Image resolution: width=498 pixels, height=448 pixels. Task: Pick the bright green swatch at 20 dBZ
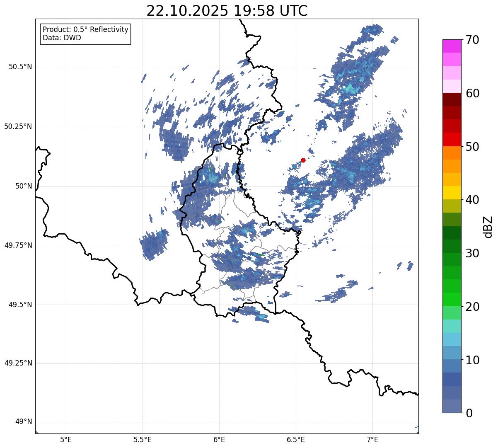(452, 300)
